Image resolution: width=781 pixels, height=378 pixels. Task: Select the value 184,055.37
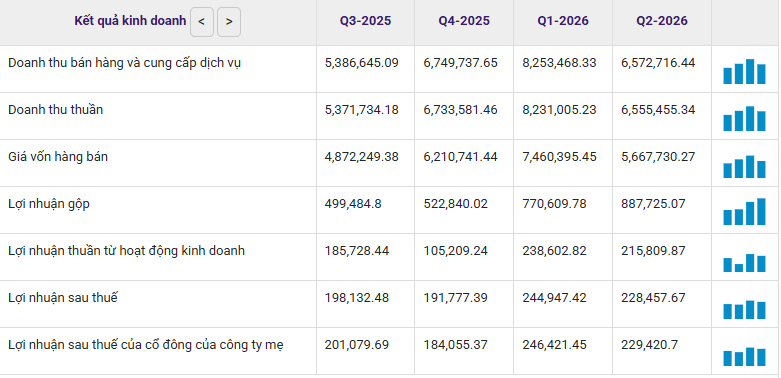pyautogui.click(x=456, y=345)
